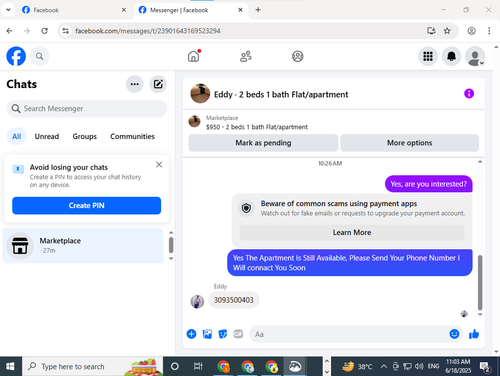Expand the tab search dropdown arrow
The width and height of the screenshot is (500, 376).
(x=8, y=10)
